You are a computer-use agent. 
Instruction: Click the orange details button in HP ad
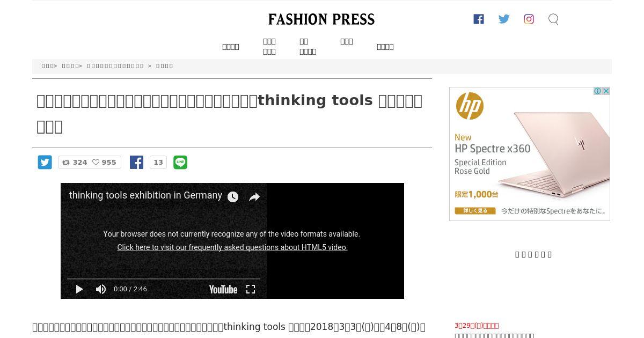[x=475, y=211]
